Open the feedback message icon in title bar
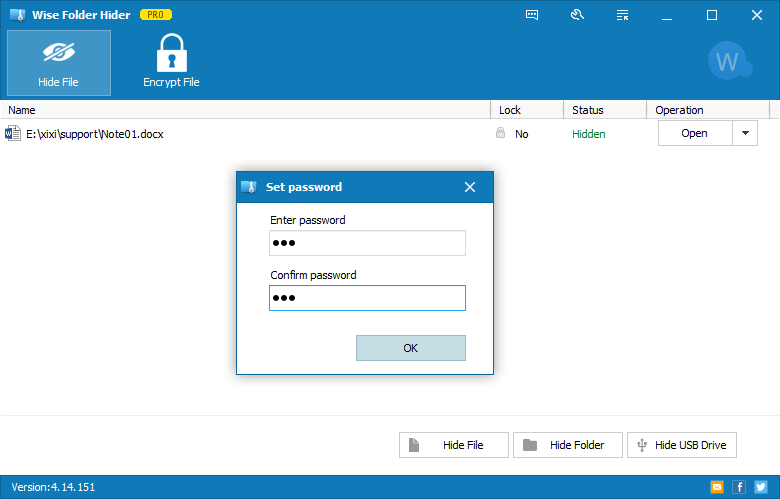This screenshot has height=499, width=780. pyautogui.click(x=532, y=15)
